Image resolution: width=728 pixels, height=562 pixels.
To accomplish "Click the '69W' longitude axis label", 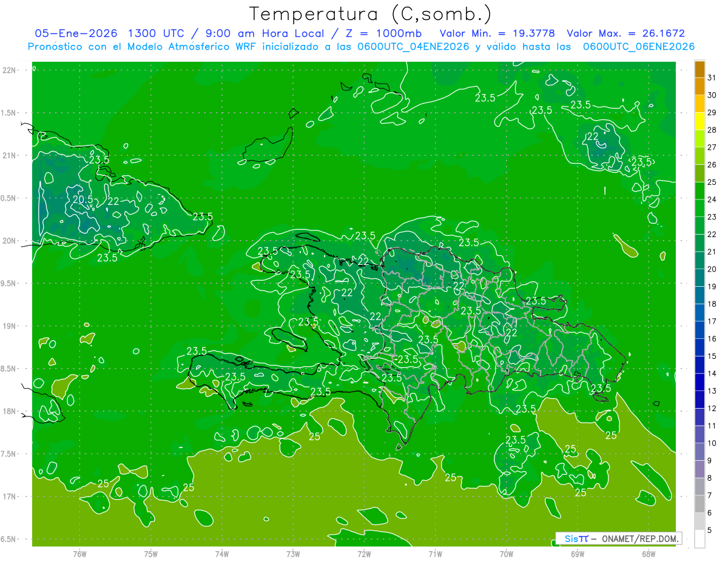I will coord(578,554).
